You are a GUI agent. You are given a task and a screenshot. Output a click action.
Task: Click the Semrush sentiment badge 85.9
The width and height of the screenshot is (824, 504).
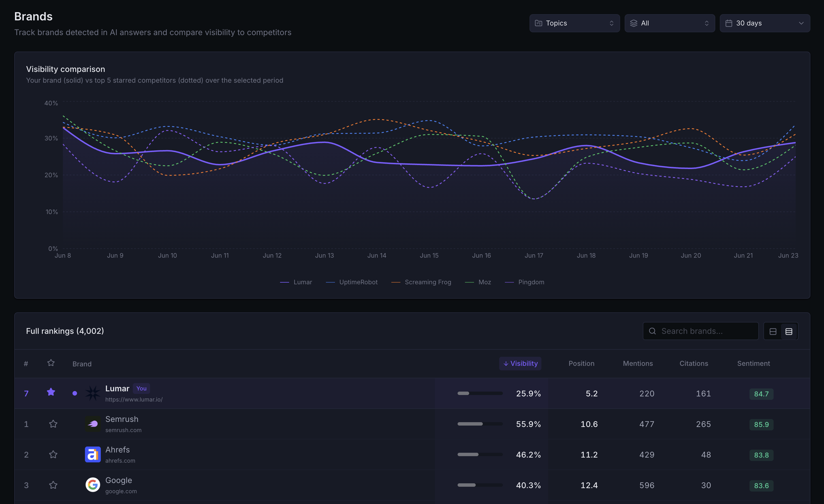pyautogui.click(x=761, y=424)
